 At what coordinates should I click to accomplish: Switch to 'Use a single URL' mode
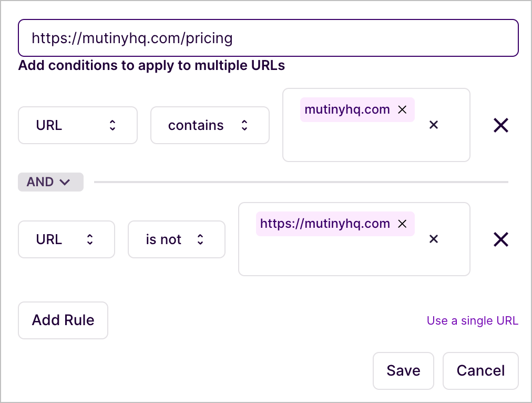pos(472,321)
